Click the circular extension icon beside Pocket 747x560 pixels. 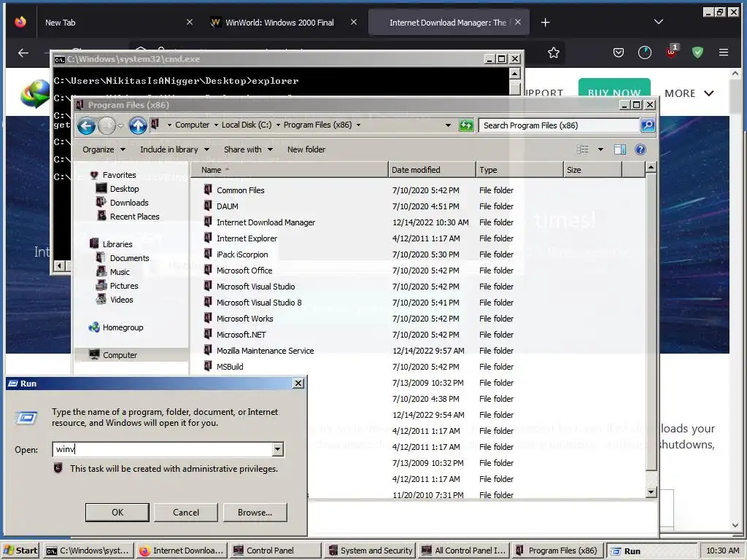(645, 52)
